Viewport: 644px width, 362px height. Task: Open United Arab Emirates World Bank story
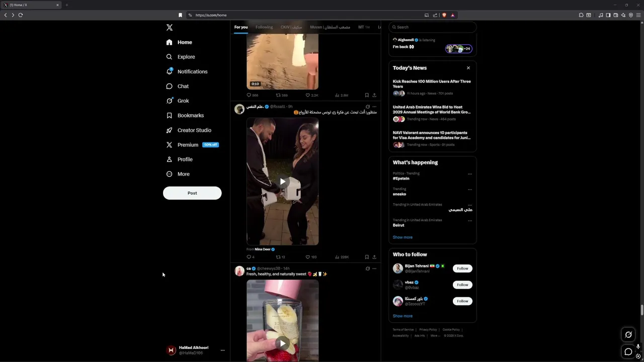[x=432, y=113]
